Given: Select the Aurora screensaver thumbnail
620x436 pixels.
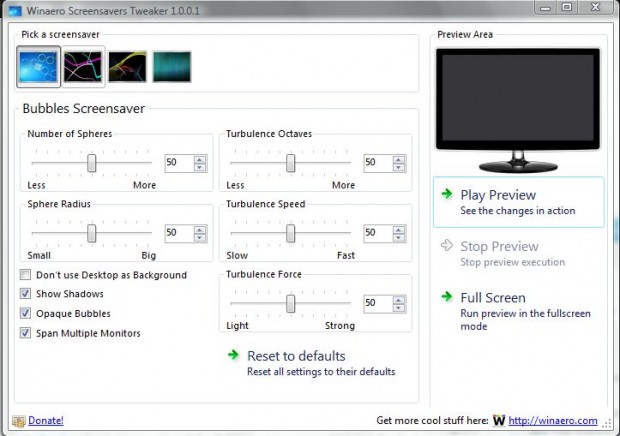Looking at the screenshot, I should pos(171,67).
